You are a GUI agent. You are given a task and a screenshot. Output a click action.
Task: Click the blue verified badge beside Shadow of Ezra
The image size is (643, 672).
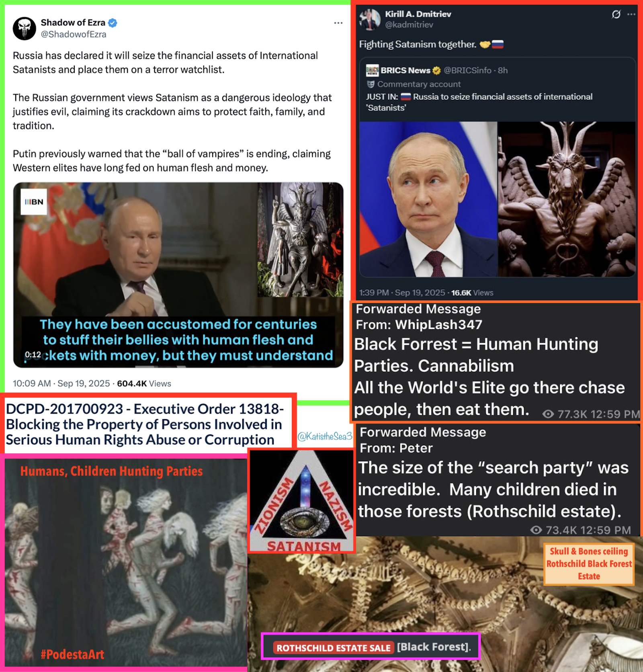click(113, 23)
